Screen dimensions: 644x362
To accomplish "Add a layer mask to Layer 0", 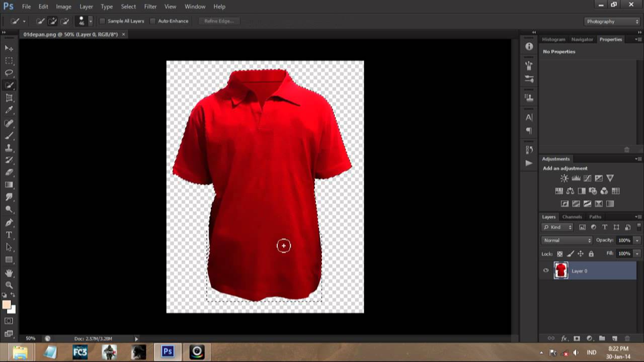I will tap(577, 339).
